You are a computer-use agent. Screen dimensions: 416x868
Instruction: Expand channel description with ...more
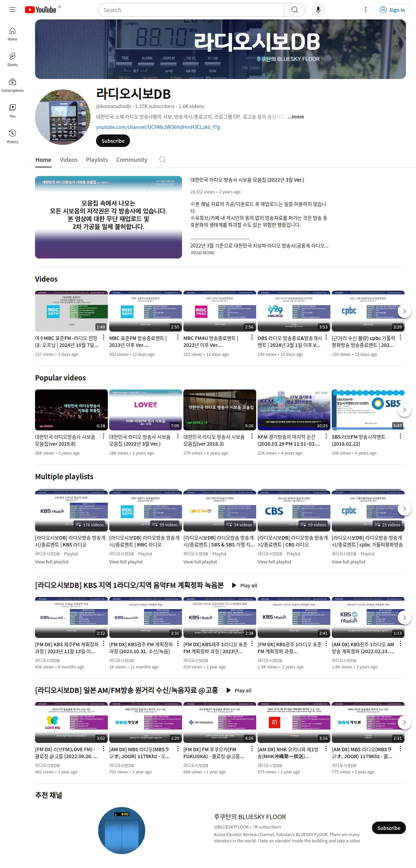point(295,117)
